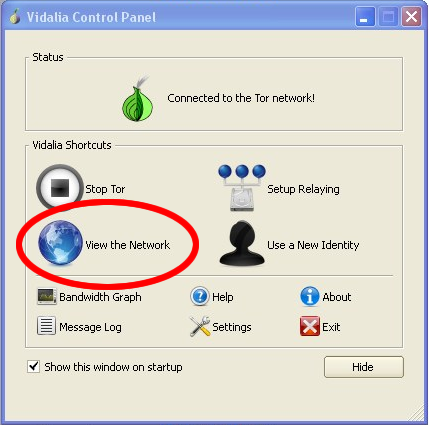Click the Setup Relaying text label
The image size is (429, 425).
(303, 189)
